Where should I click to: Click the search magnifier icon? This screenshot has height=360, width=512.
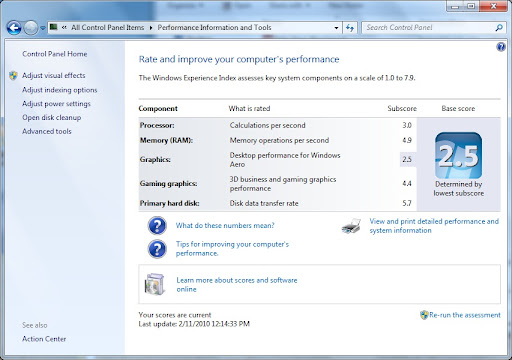pos(499,28)
